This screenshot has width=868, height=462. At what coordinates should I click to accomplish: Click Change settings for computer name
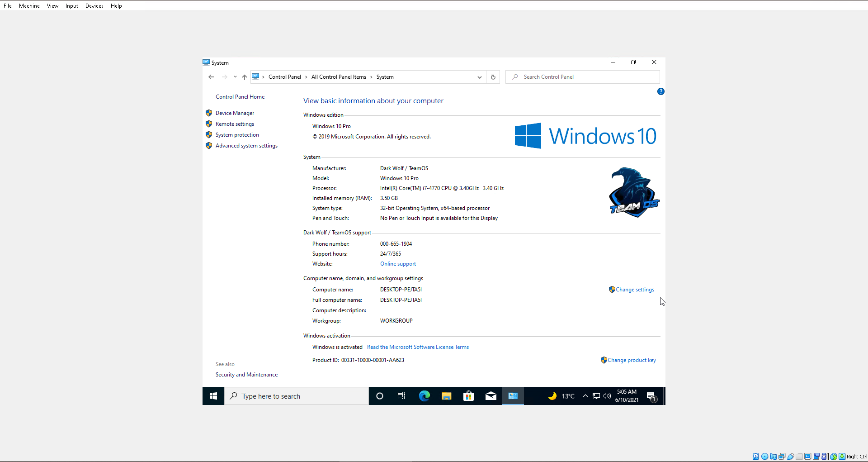point(635,290)
